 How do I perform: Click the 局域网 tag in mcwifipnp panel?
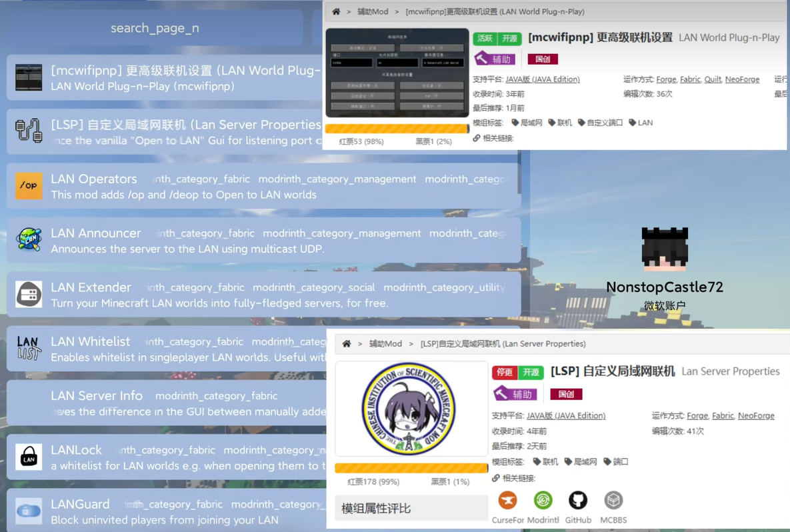coord(527,123)
